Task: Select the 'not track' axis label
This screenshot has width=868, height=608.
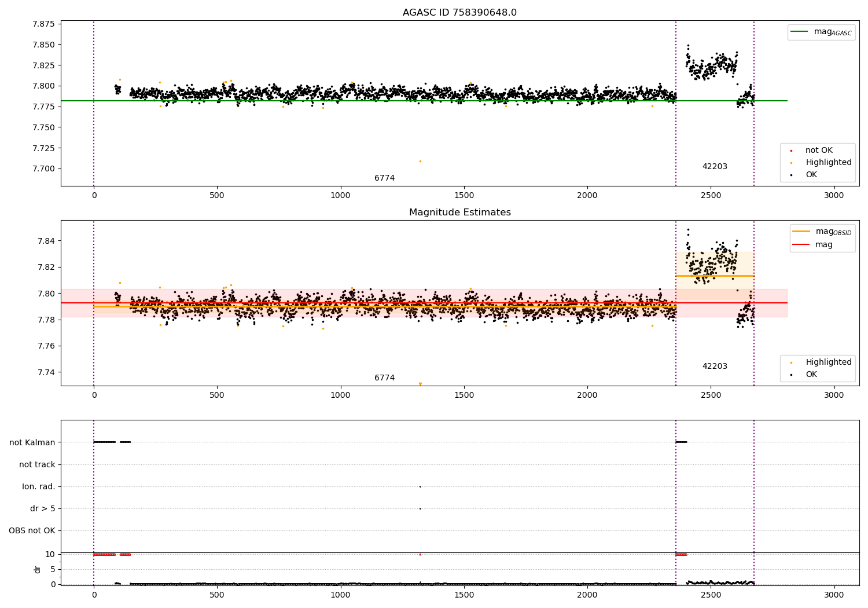Action: point(37,464)
